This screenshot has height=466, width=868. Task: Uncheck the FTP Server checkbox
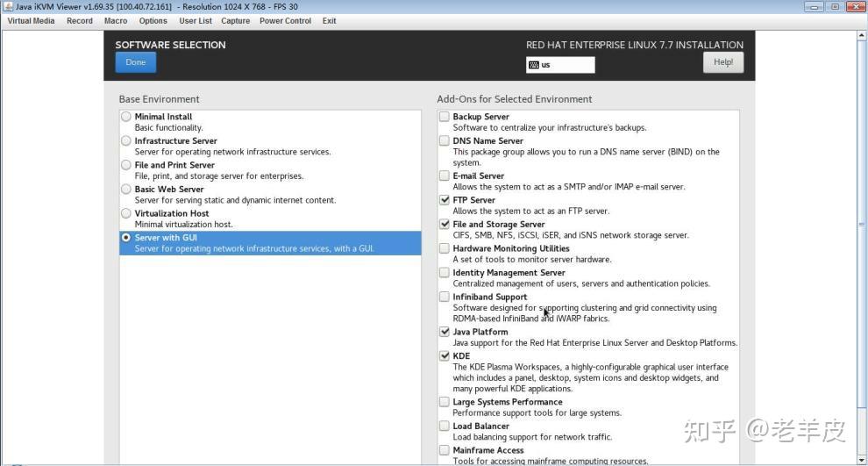click(x=444, y=200)
